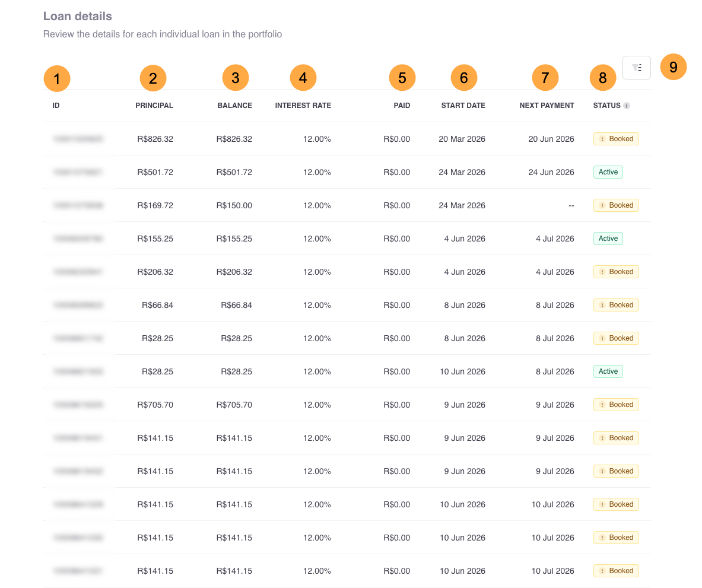Select the balance value R$155.25
Screen dimensions: 702x588
pos(234,239)
